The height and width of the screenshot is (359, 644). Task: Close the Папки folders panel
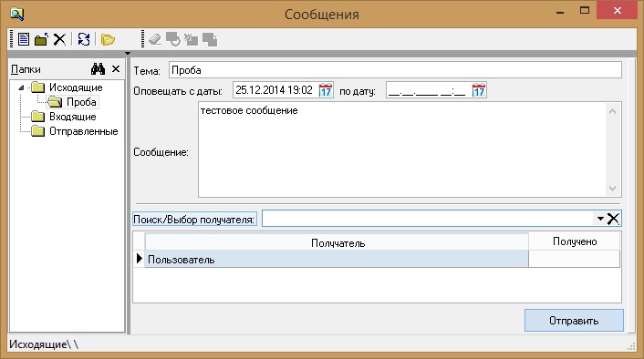116,69
